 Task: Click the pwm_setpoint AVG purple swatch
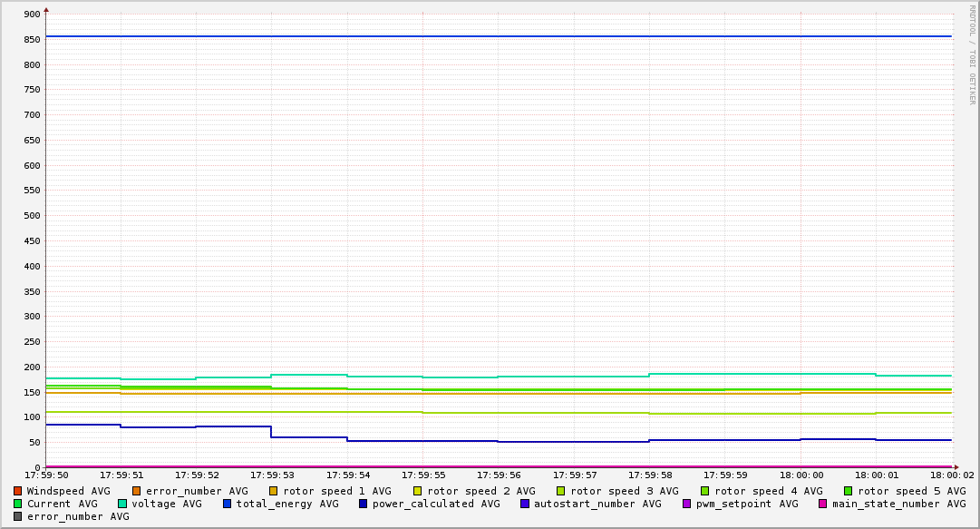[686, 504]
